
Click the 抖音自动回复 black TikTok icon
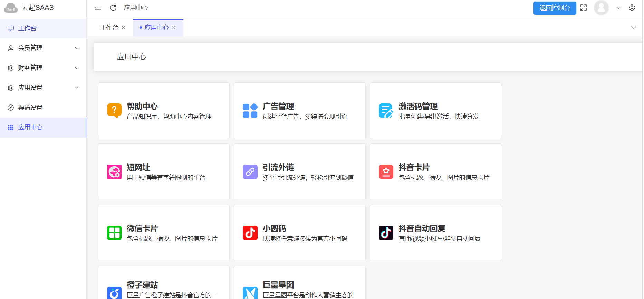[x=386, y=233]
